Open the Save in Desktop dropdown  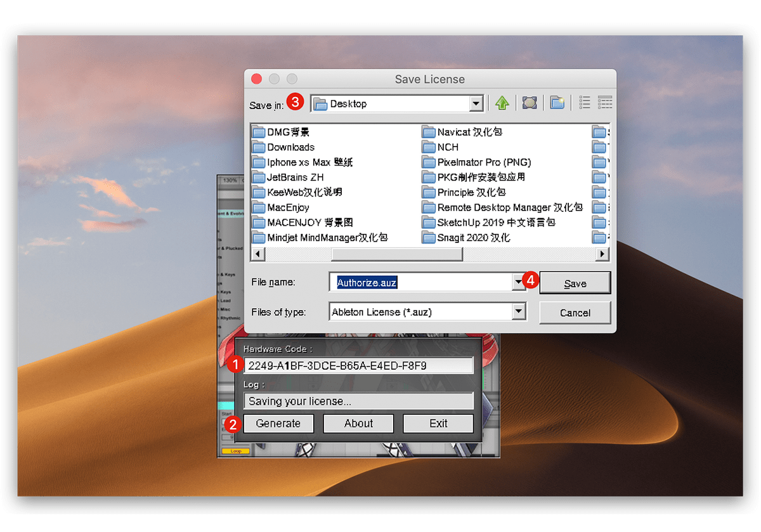476,103
